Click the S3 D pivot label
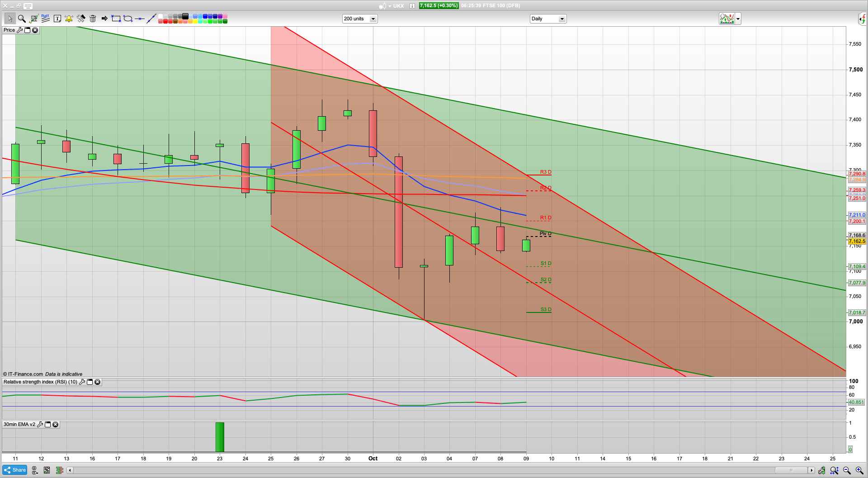The width and height of the screenshot is (868, 478). 546,309
